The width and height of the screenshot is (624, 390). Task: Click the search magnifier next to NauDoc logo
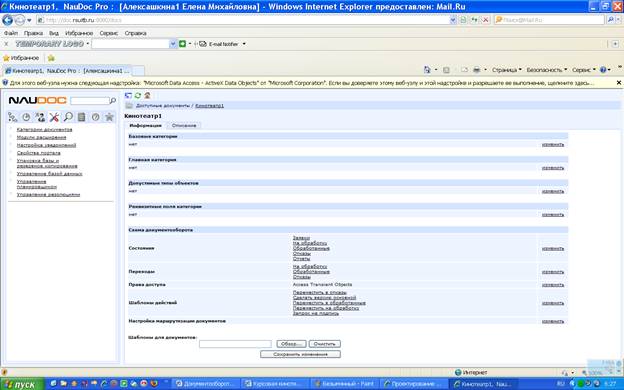click(x=113, y=101)
